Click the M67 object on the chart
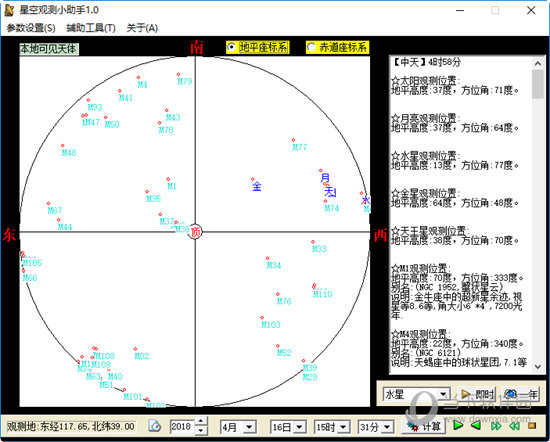 (x=55, y=210)
